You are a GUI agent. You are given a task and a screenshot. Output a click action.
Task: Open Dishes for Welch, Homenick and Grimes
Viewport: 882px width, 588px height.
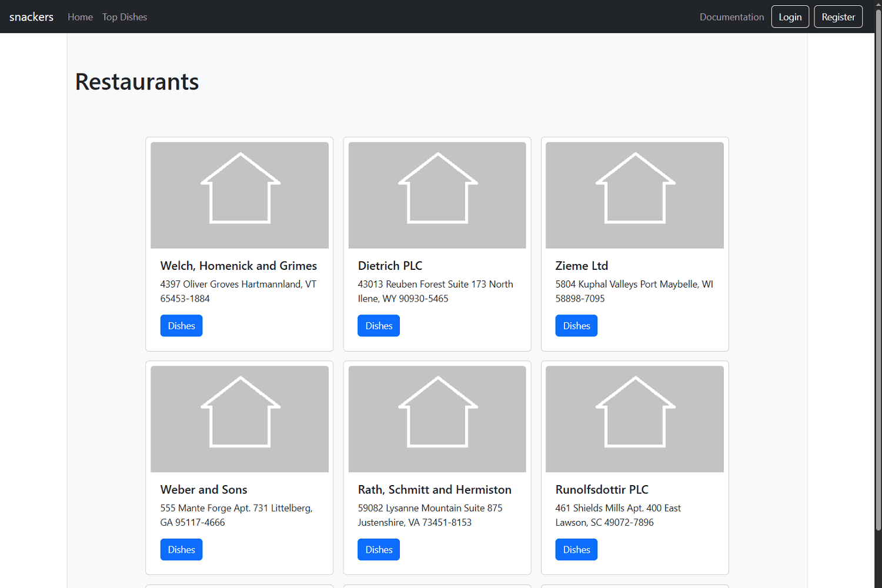click(x=181, y=326)
